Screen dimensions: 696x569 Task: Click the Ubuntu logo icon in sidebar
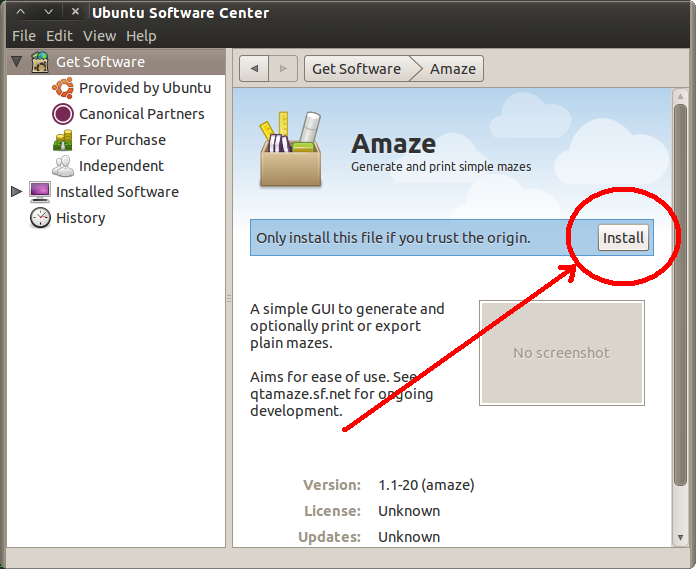click(63, 88)
